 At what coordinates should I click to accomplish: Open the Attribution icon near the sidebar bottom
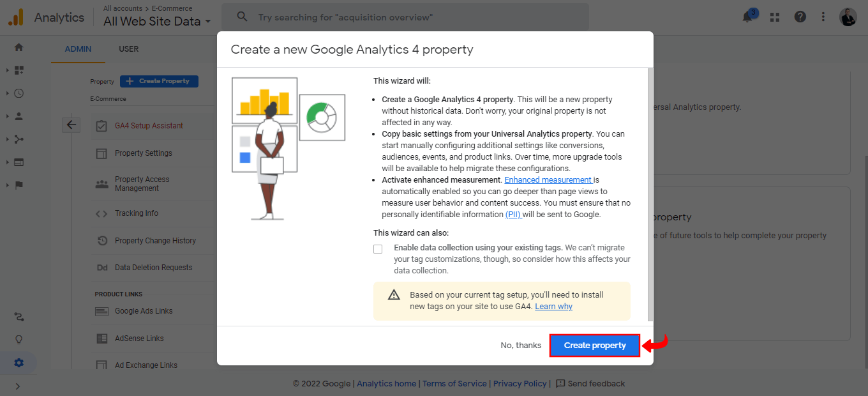[19, 316]
